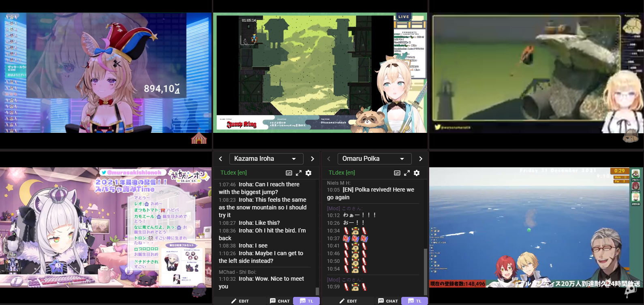This screenshot has height=305, width=644.
Task: Click the scrollbar in Kazama Iroha translation list
Action: tap(317, 291)
